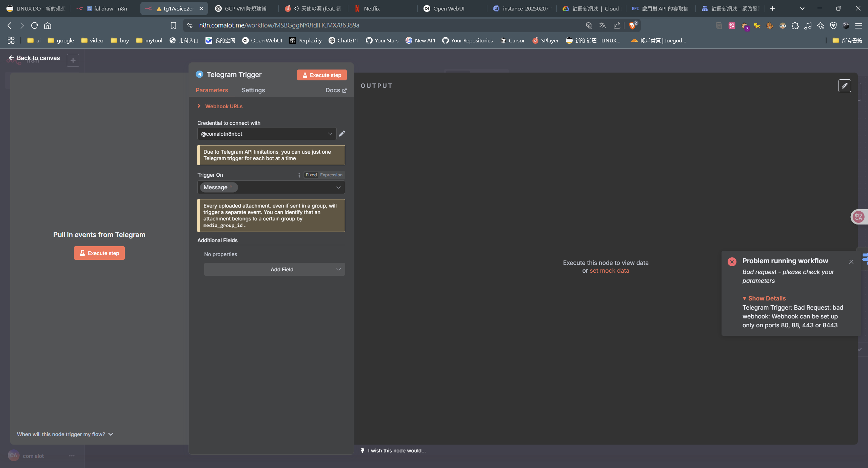
Task: Click the set mock data link
Action: click(x=609, y=271)
